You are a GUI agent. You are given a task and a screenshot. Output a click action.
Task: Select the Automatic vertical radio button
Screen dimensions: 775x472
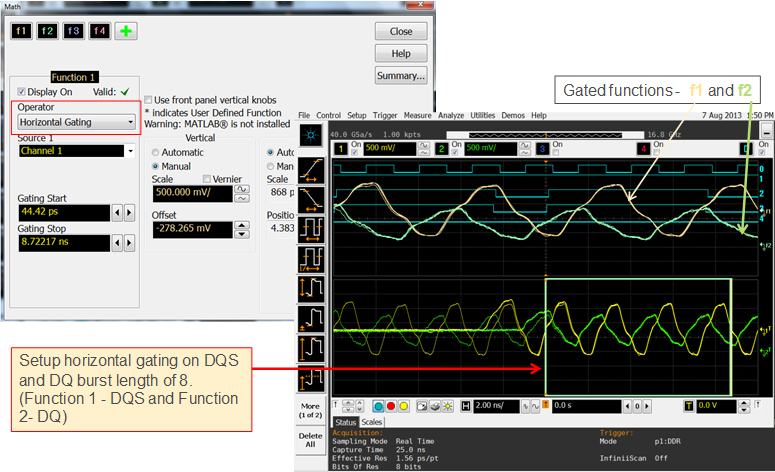155,152
